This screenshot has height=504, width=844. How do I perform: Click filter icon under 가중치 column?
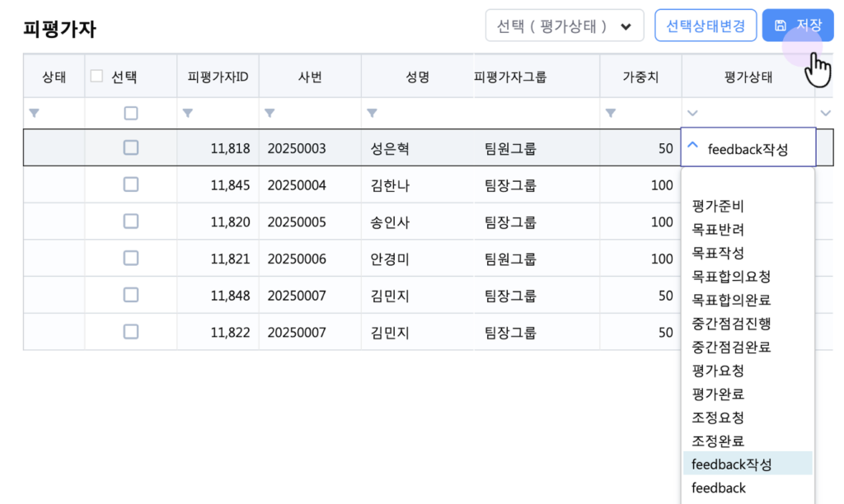point(610,113)
